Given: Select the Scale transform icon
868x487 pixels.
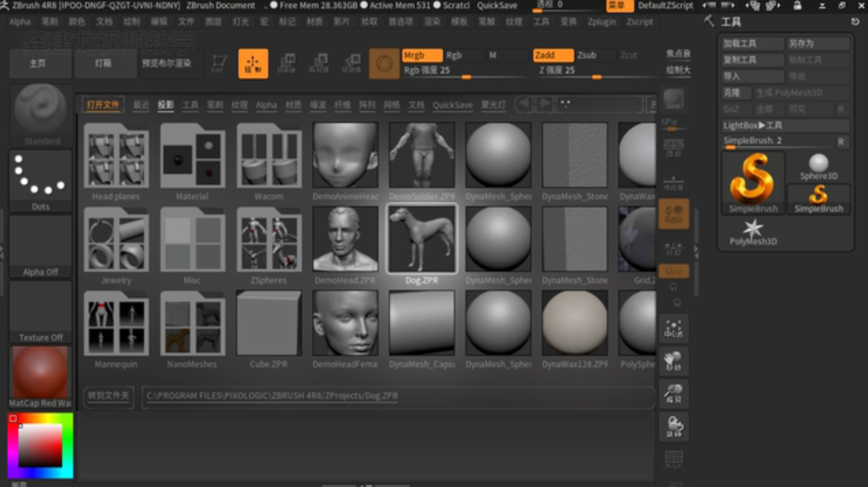Looking at the screenshot, I should [x=319, y=63].
